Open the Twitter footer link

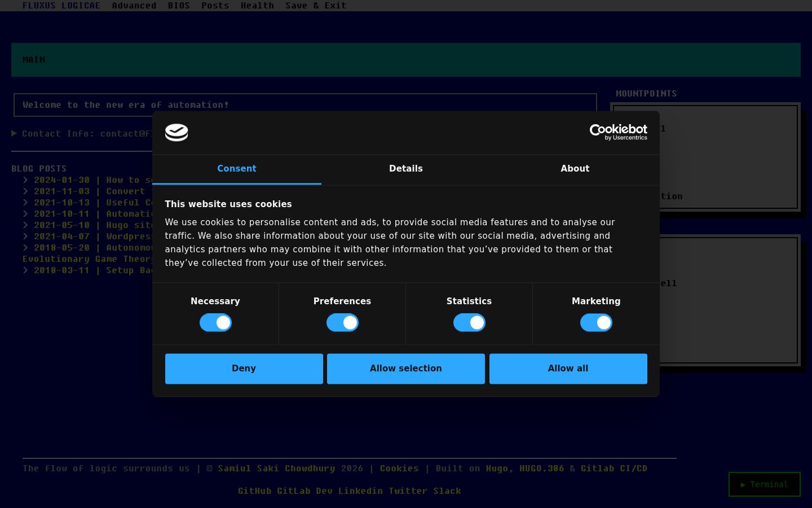(408, 491)
